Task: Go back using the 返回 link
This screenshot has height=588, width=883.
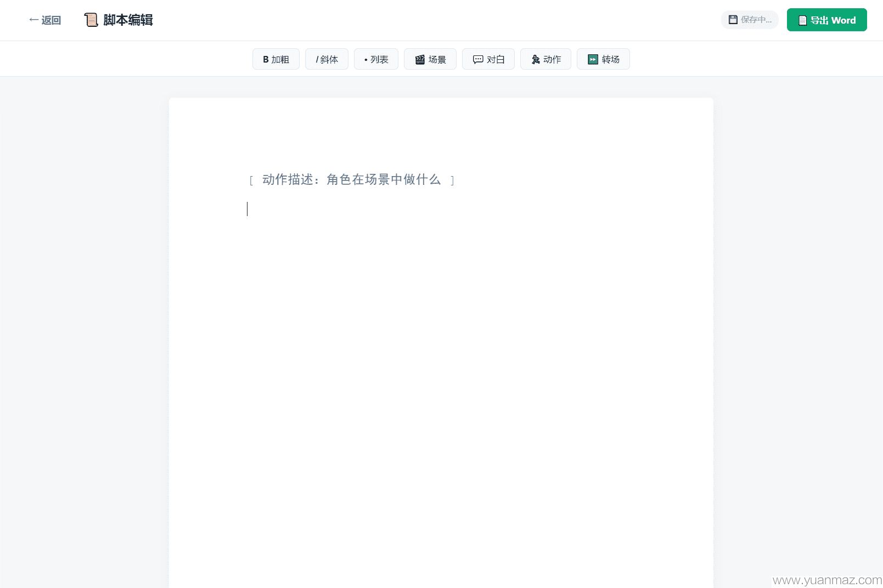Action: point(45,20)
